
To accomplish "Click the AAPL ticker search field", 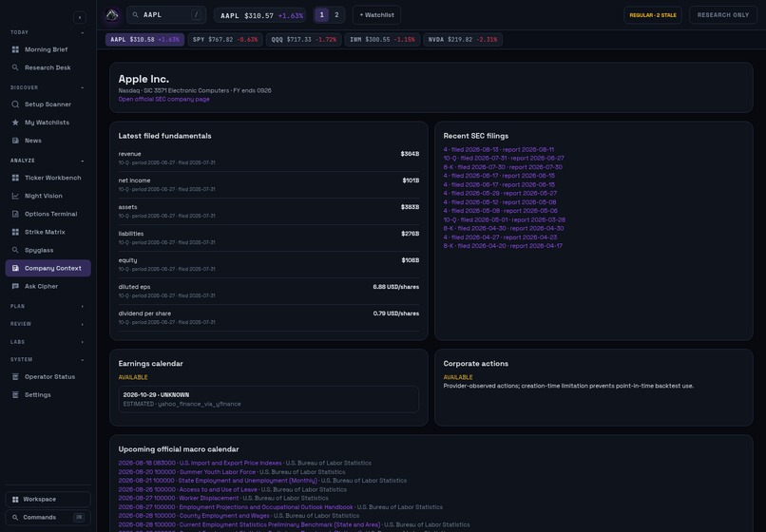I will [x=166, y=15].
